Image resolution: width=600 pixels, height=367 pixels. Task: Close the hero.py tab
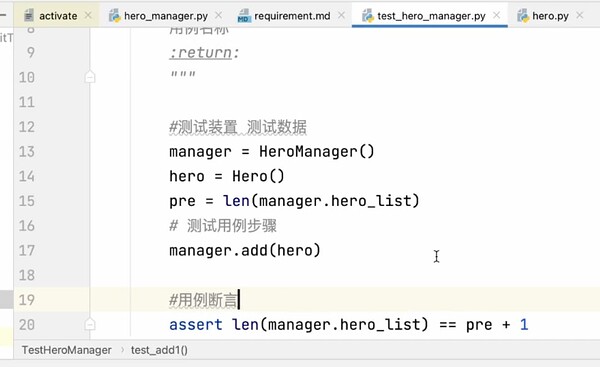[580, 15]
